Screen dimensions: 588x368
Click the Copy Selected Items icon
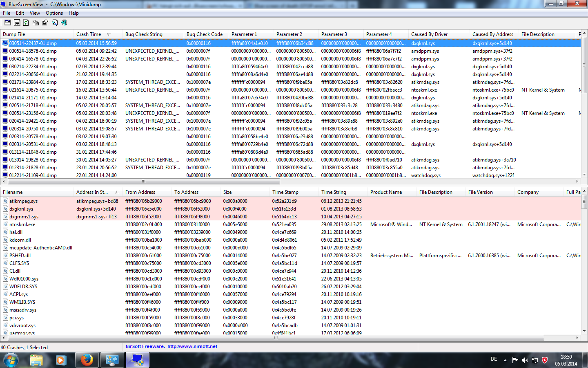[x=36, y=22]
